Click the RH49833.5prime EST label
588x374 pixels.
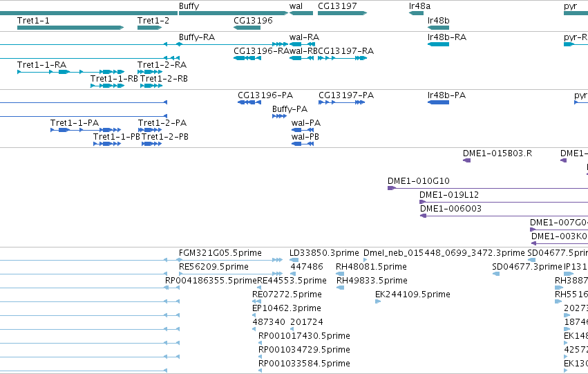pos(372,281)
